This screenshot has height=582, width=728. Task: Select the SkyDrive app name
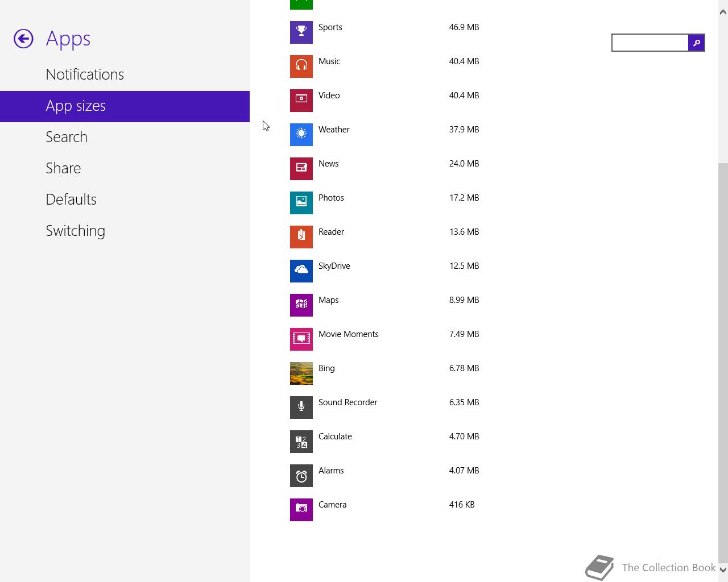[x=334, y=266]
